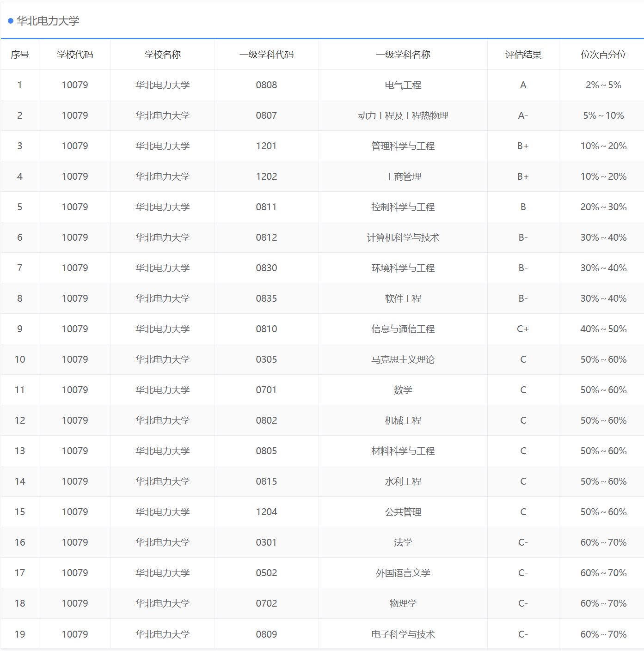Select the 软件工程 subject cell
Image resolution: width=644 pixels, height=651 pixels.
403,298
